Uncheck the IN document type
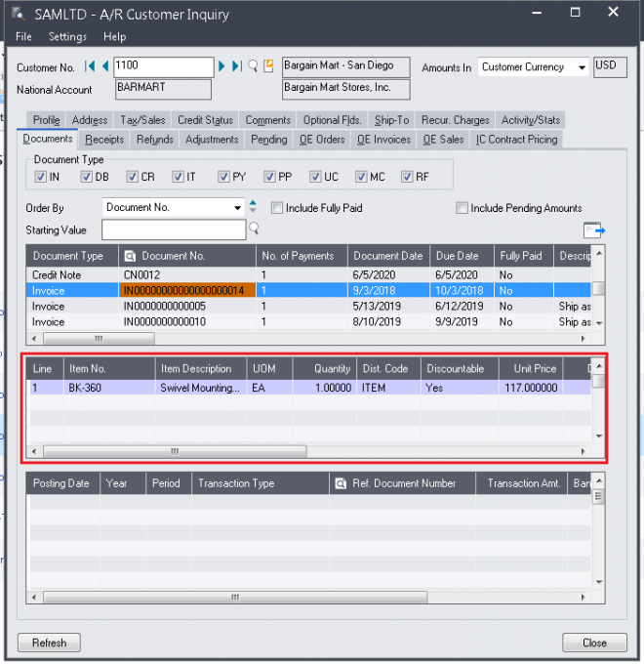This screenshot has height=665, width=644. tap(40, 177)
